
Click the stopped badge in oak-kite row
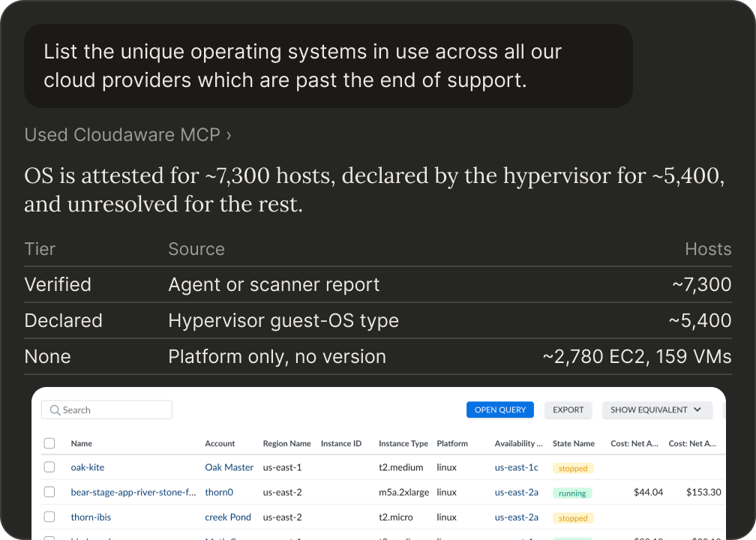pos(573,468)
